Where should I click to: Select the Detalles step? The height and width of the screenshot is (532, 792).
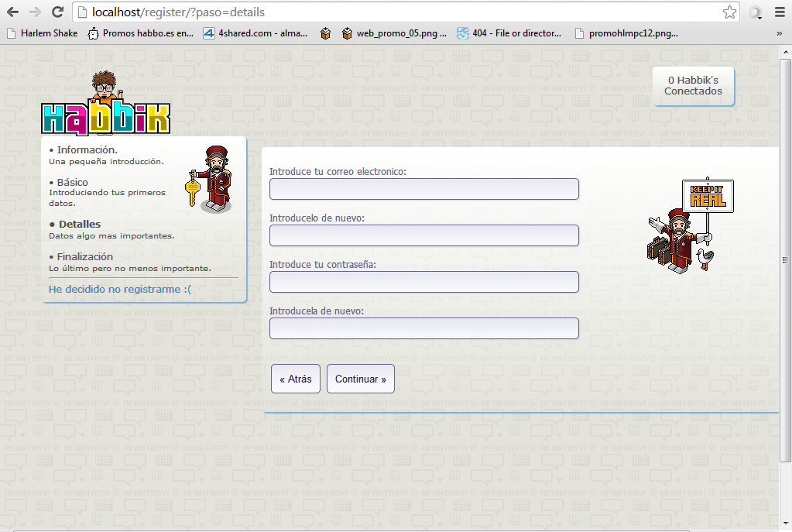tap(75, 224)
